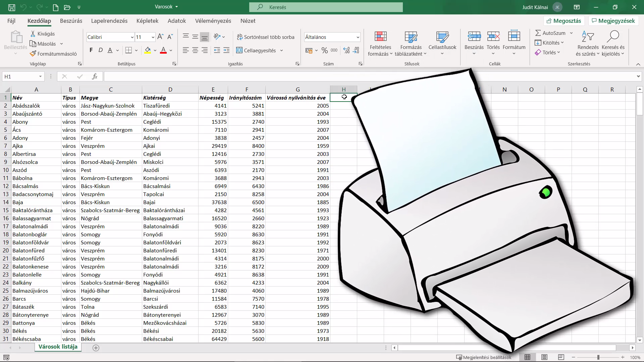Viewport: 644px width, 362px height.
Task: Expand the Name Box dropdown arrow
Action: click(40, 76)
